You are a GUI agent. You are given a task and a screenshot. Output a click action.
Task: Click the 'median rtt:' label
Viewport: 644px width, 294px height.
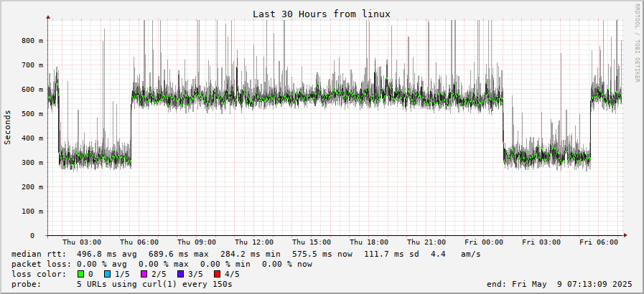click(x=39, y=254)
